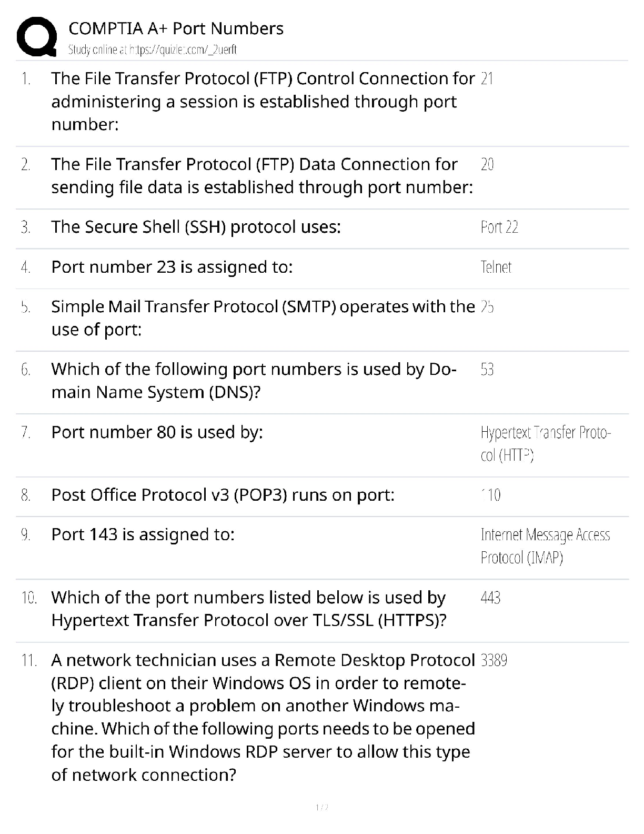Click the page number indicator at bottom
Image resolution: width=644 pixels, height=834 pixels.
click(321, 807)
